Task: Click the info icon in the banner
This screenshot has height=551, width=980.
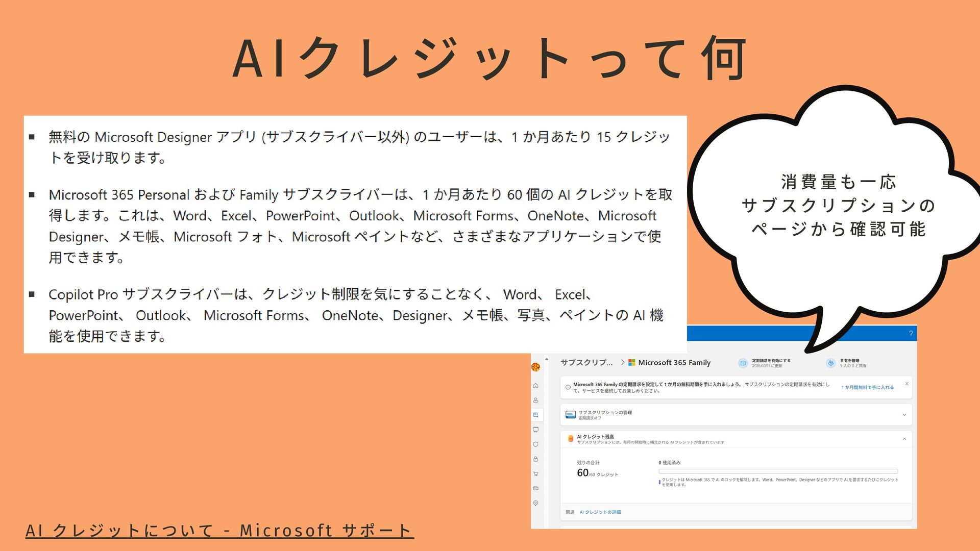Action: pyautogui.click(x=568, y=387)
